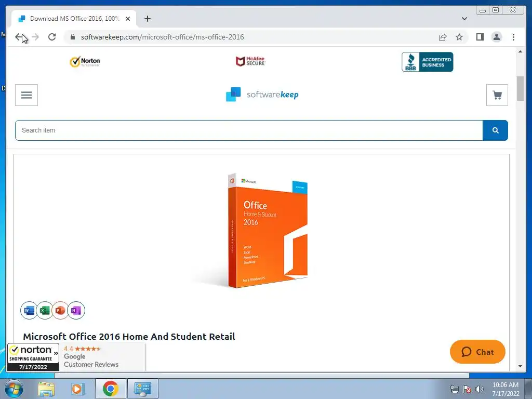This screenshot has width=532, height=399.
Task: Click the Excel app icon
Action: [x=45, y=310]
